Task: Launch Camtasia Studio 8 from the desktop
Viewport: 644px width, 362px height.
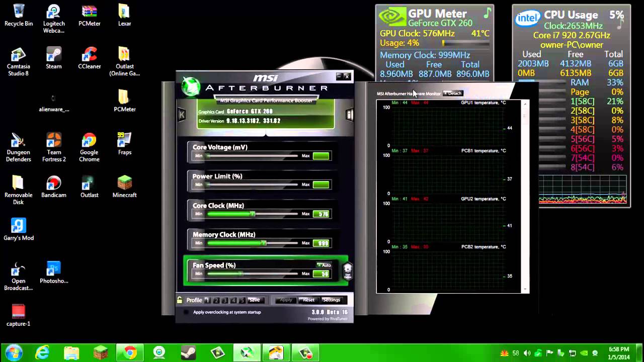Action: tap(19, 61)
